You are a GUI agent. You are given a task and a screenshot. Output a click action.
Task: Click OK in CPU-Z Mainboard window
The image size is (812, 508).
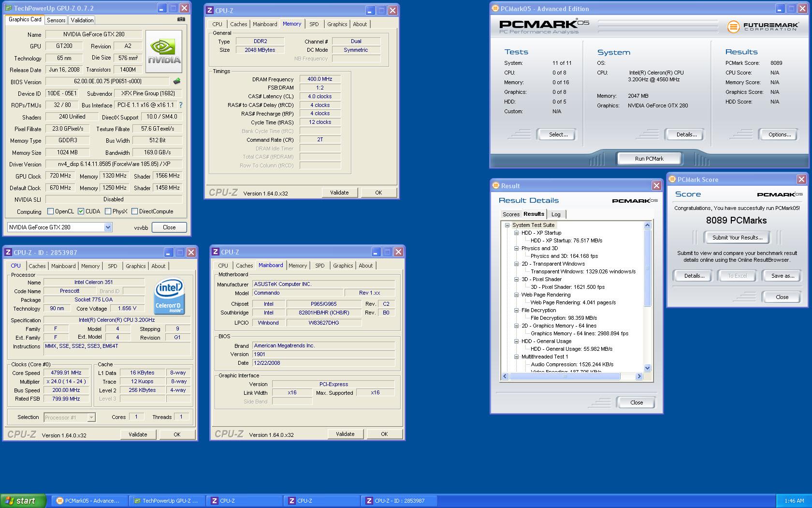(x=384, y=434)
